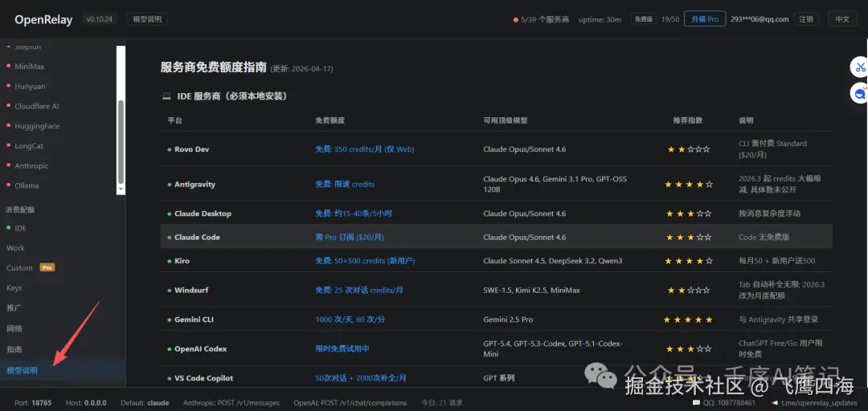Viewport: 868px width, 411px height.
Task: Select MiniMax in the sidebar
Action: pyautogui.click(x=30, y=67)
